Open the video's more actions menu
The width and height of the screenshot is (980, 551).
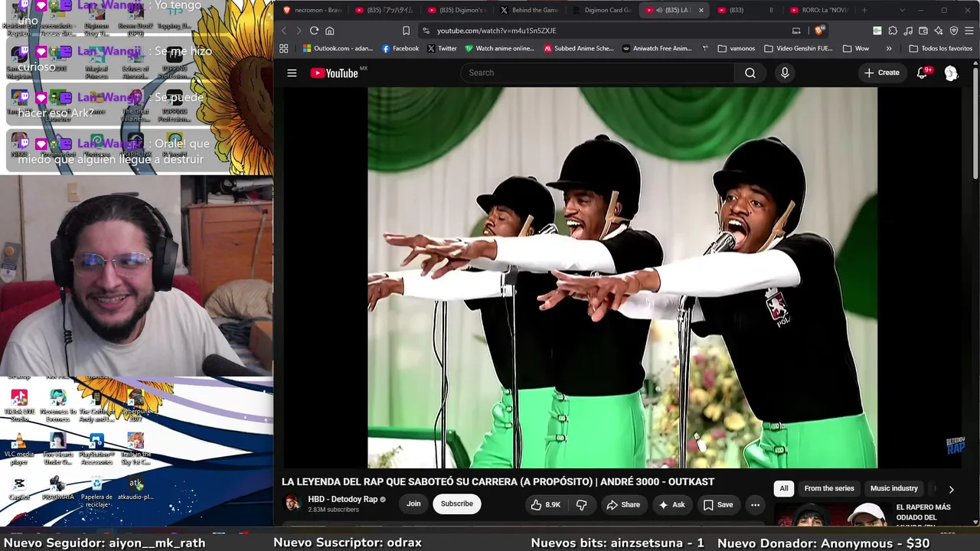755,504
